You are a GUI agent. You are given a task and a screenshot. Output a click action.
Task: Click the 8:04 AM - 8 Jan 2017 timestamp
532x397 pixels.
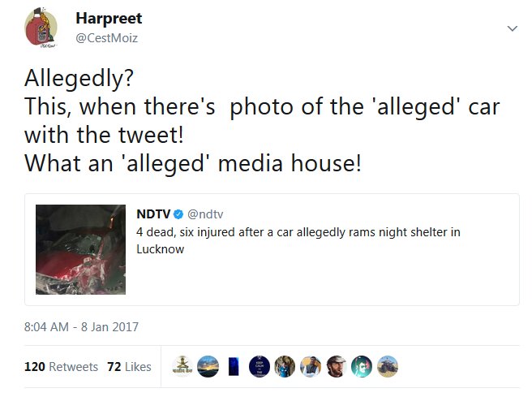point(81,326)
